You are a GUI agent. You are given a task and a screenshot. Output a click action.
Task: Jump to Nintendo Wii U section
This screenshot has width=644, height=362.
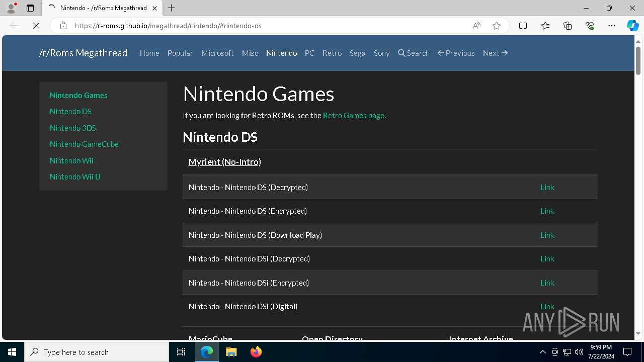[75, 176]
